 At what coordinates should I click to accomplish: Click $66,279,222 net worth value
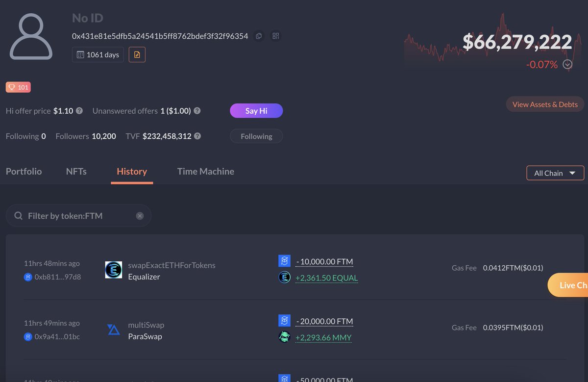tap(517, 42)
